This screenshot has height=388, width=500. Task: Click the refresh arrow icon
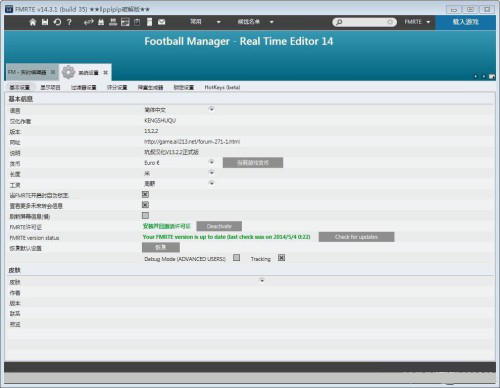pyautogui.click(x=57, y=22)
